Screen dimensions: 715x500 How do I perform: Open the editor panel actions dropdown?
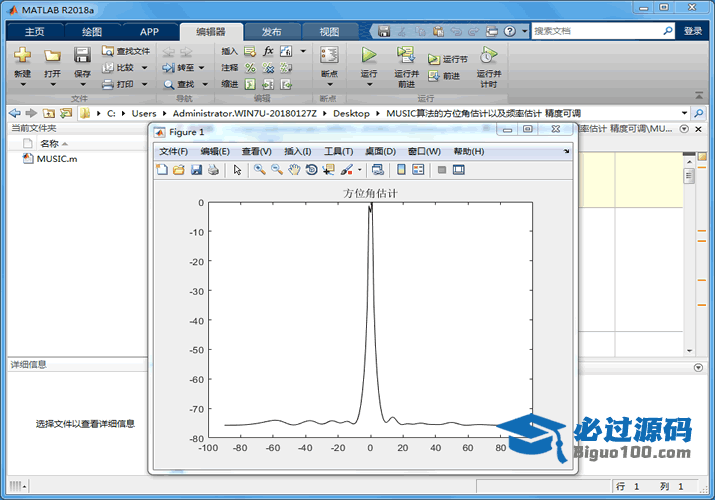coord(684,129)
